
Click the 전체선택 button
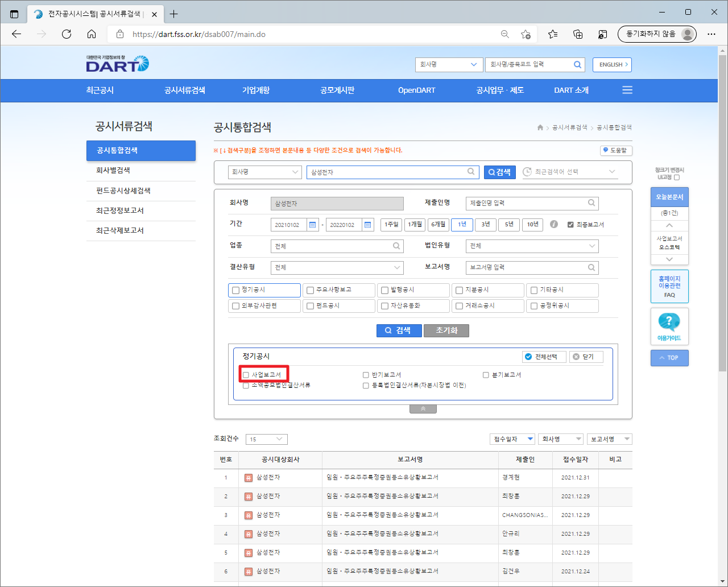544,357
